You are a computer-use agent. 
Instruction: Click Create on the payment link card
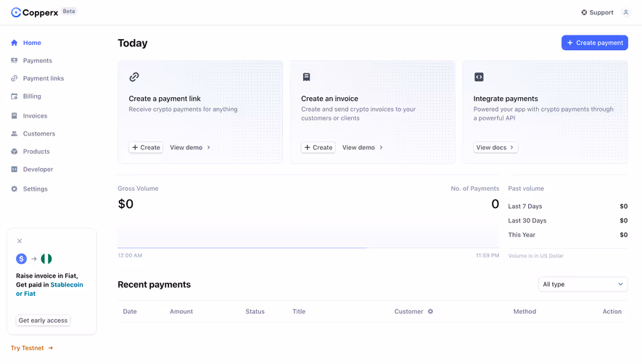146,147
